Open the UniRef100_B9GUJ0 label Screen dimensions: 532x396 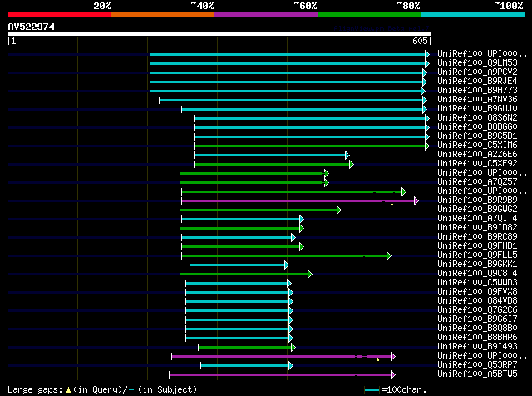pyautogui.click(x=477, y=109)
